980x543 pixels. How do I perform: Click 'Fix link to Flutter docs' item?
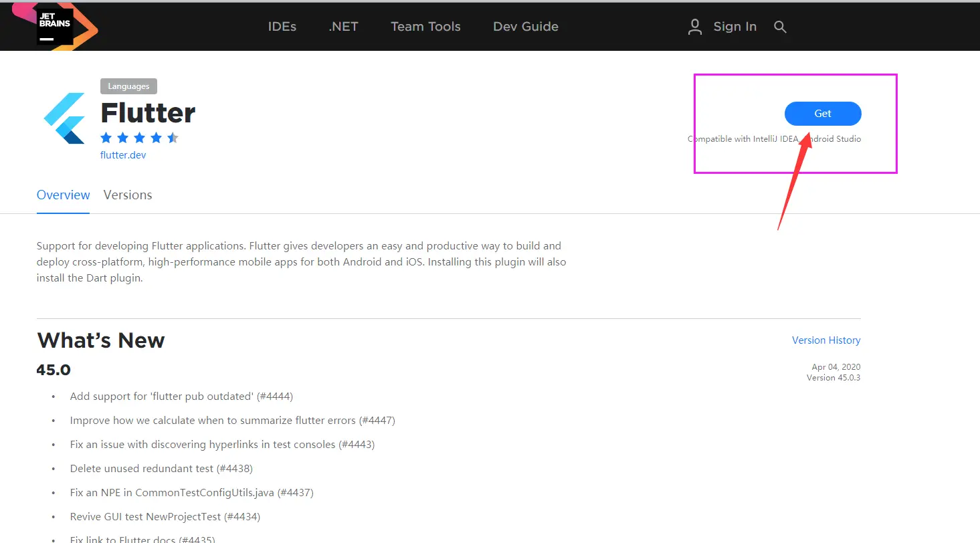[x=142, y=539]
